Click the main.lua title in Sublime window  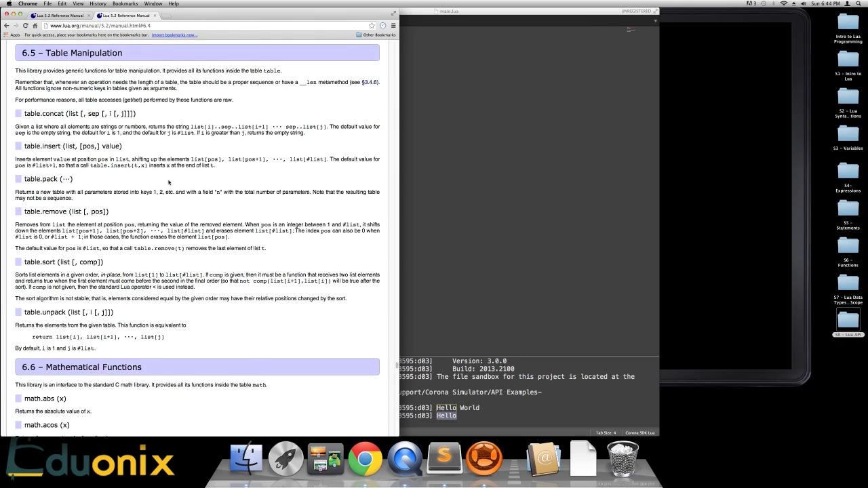click(449, 11)
